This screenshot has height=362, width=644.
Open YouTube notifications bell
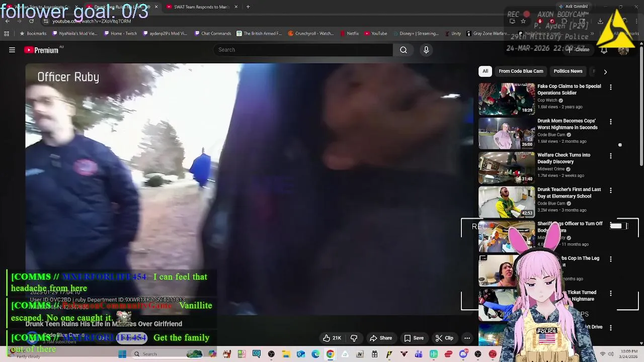click(x=604, y=50)
